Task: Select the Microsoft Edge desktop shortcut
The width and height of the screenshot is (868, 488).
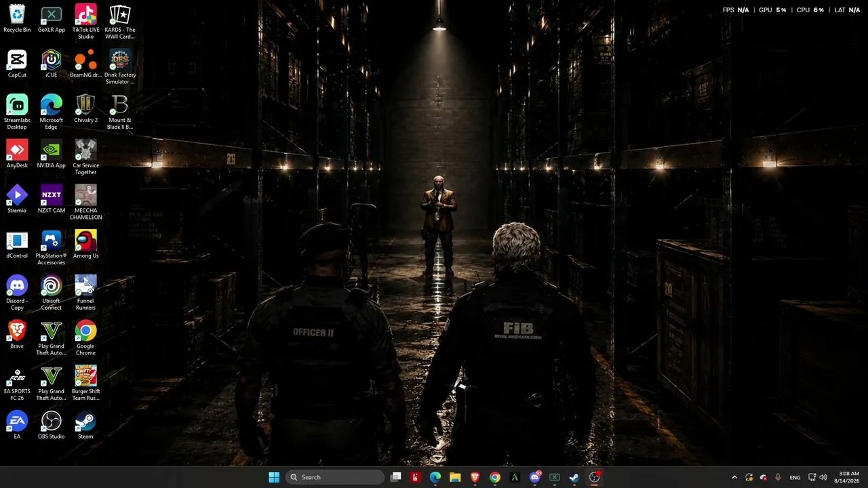Action: [52, 113]
